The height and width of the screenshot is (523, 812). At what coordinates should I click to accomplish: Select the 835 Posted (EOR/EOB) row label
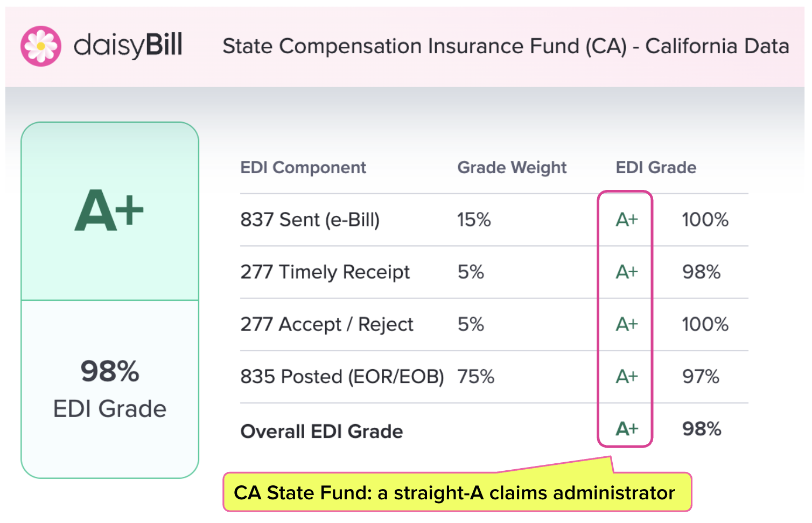[342, 377]
